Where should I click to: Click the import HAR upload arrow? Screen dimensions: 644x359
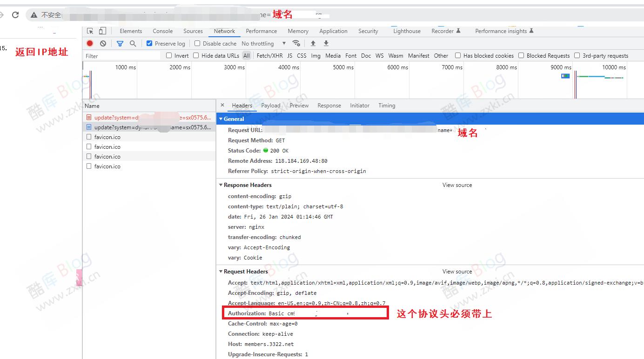[313, 43]
